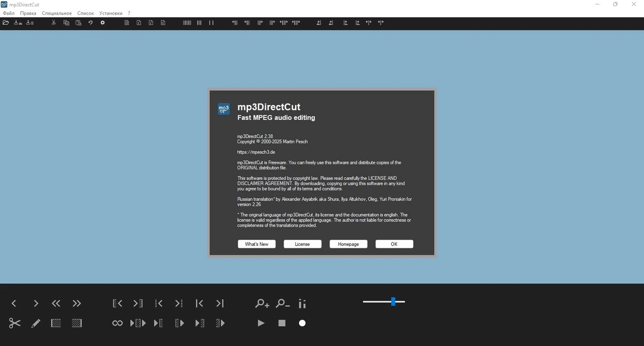Image resolution: width=644 pixels, height=346 pixels.
Task: Click the infinity loop playback icon
Action: (x=118, y=323)
